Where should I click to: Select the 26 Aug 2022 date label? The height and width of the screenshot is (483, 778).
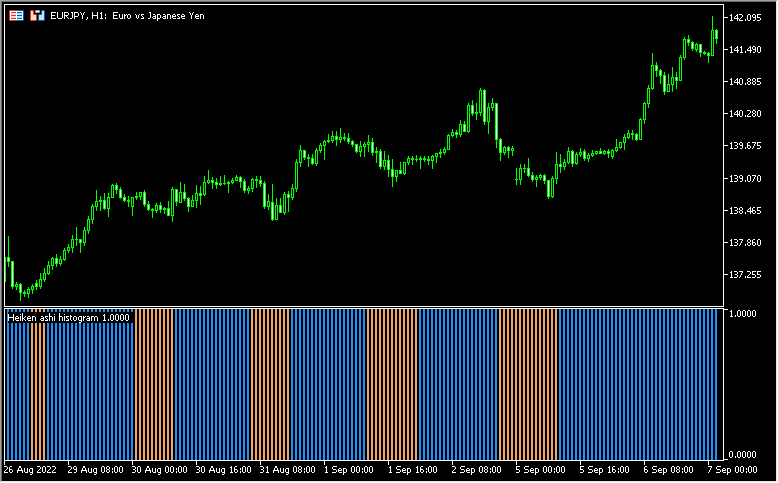pyautogui.click(x=30, y=469)
